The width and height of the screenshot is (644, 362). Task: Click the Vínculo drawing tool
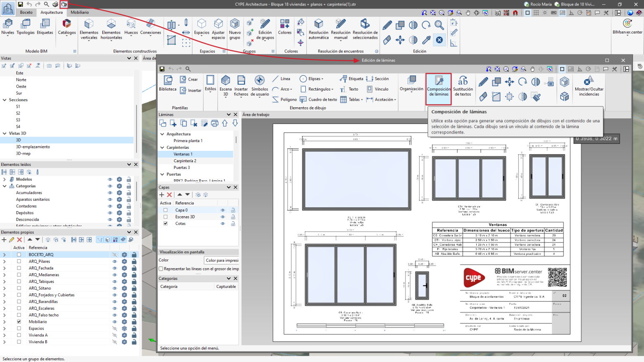[x=377, y=89]
